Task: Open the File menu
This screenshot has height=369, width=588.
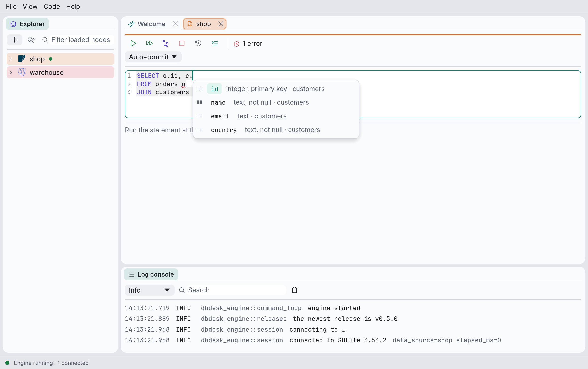Action: [x=11, y=6]
